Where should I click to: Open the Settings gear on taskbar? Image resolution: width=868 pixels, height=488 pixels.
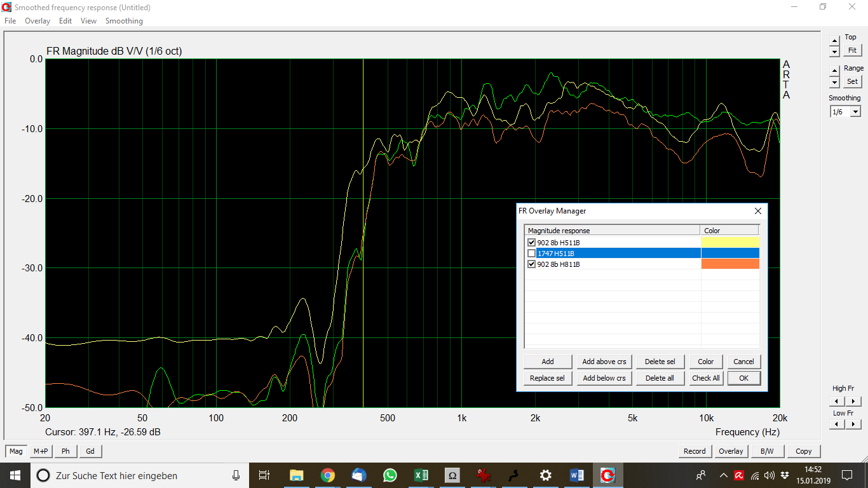click(x=545, y=475)
